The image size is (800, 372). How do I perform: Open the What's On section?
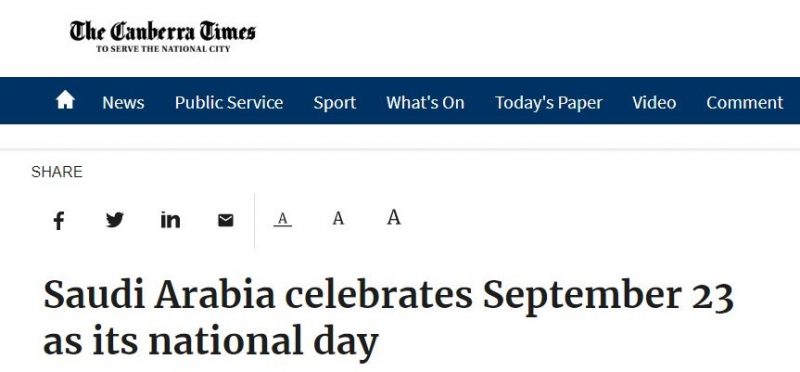pyautogui.click(x=425, y=103)
